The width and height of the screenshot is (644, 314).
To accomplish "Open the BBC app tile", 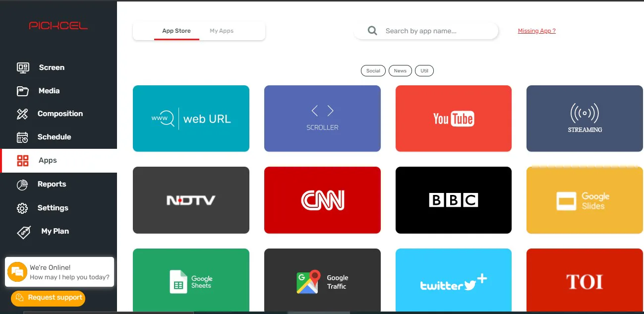I will click(x=454, y=200).
